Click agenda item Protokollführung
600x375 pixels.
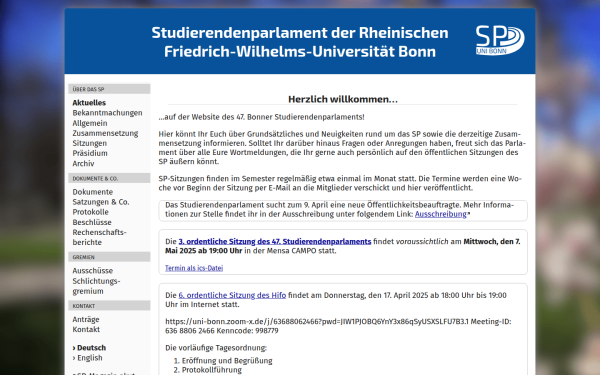[x=212, y=370]
